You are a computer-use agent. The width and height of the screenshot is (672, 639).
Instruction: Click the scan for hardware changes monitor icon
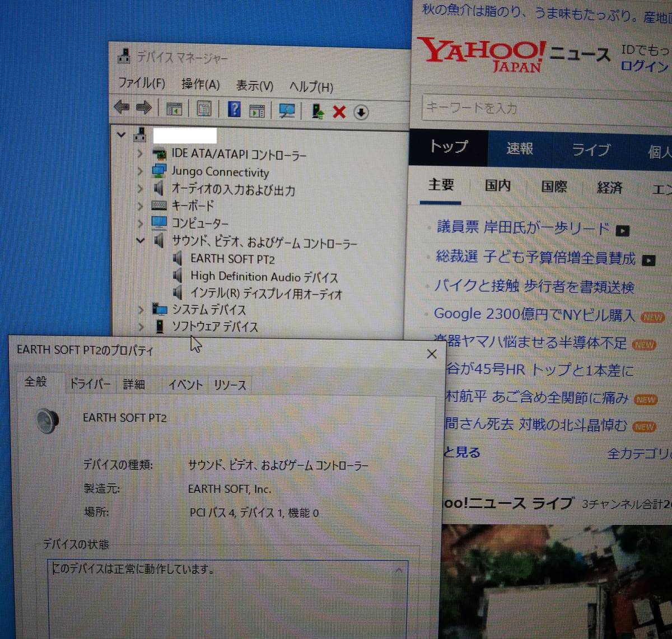287,111
